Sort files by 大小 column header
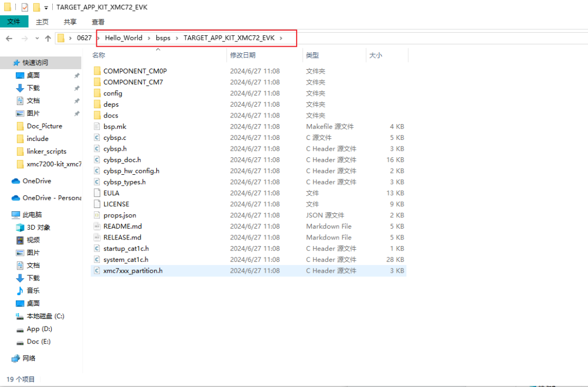The image size is (588, 387). pyautogui.click(x=376, y=55)
